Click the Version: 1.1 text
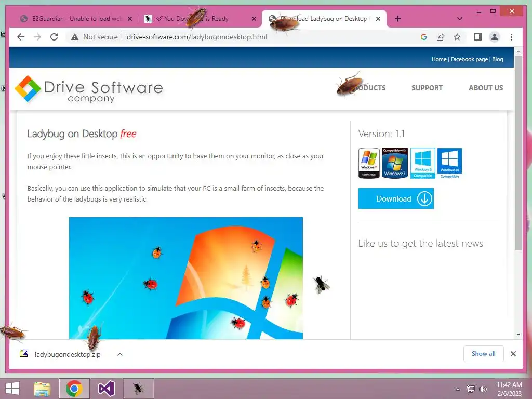Image resolution: width=532 pixels, height=399 pixels. 381,134
